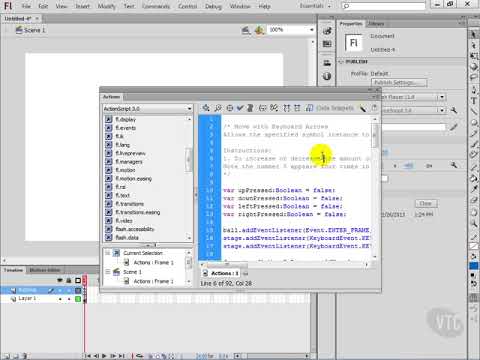Click Show or Hide All Layers eye
The width and height of the screenshot is (480, 360).
pos(60,280)
